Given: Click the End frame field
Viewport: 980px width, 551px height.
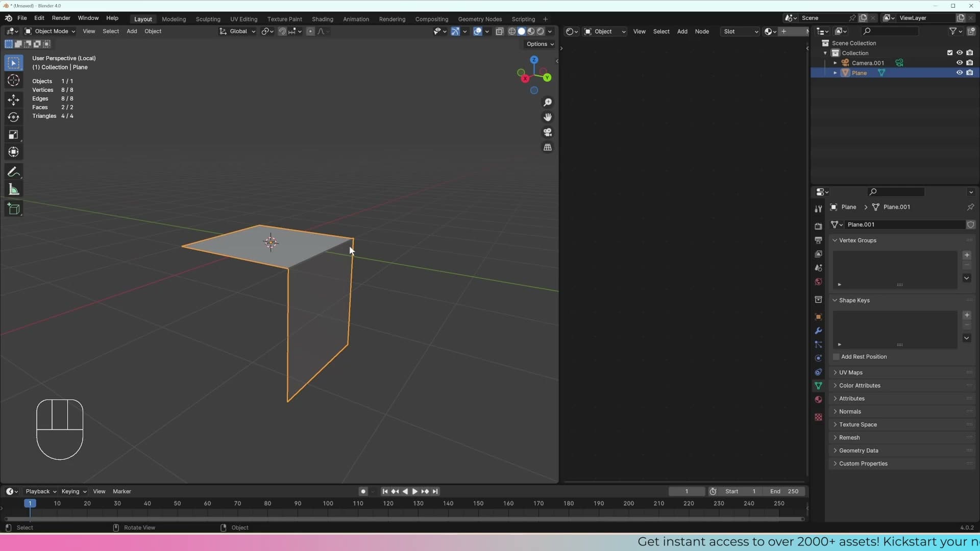Looking at the screenshot, I should coord(785,491).
